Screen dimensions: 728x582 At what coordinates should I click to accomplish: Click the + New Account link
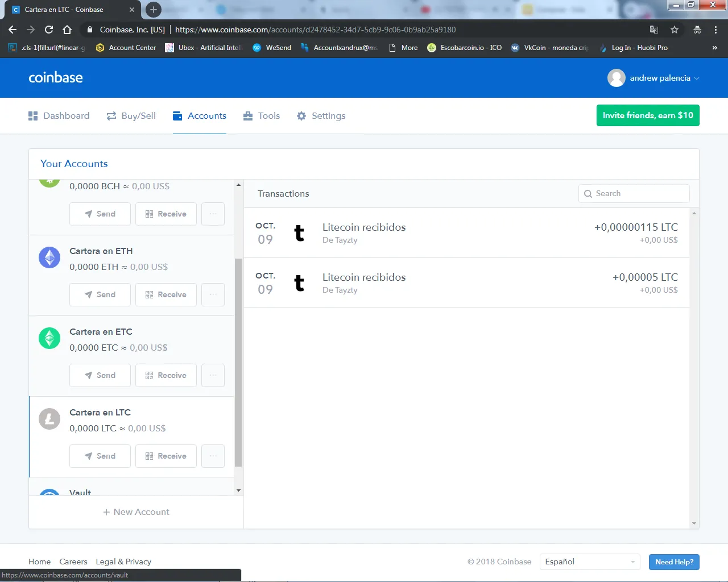click(136, 512)
